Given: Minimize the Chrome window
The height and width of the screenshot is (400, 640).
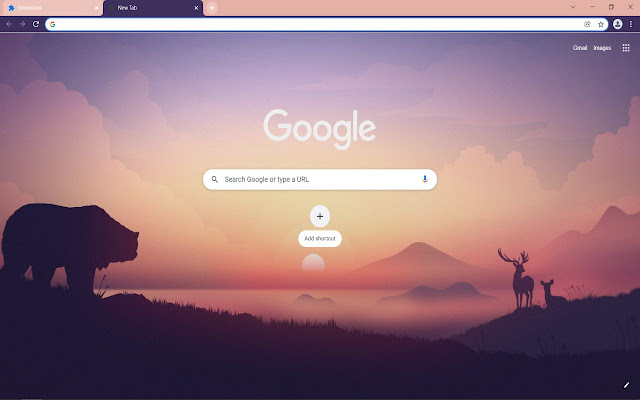Looking at the screenshot, I should [592, 7].
